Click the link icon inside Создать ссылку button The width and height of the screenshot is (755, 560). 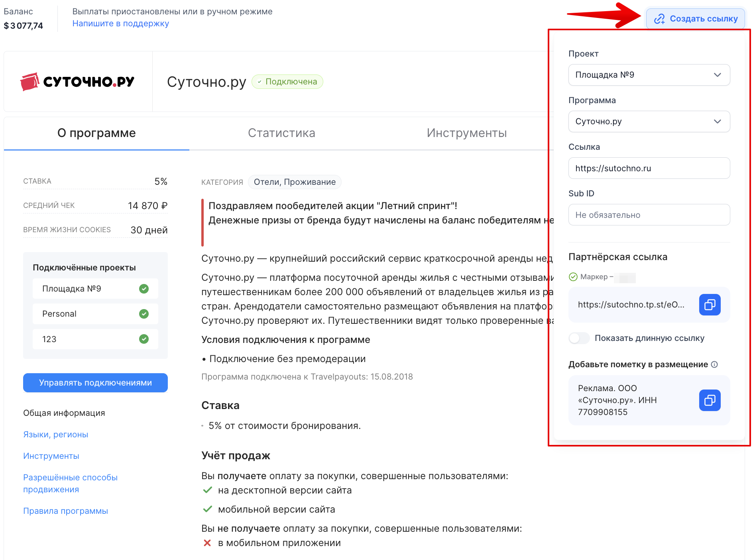[x=659, y=19]
